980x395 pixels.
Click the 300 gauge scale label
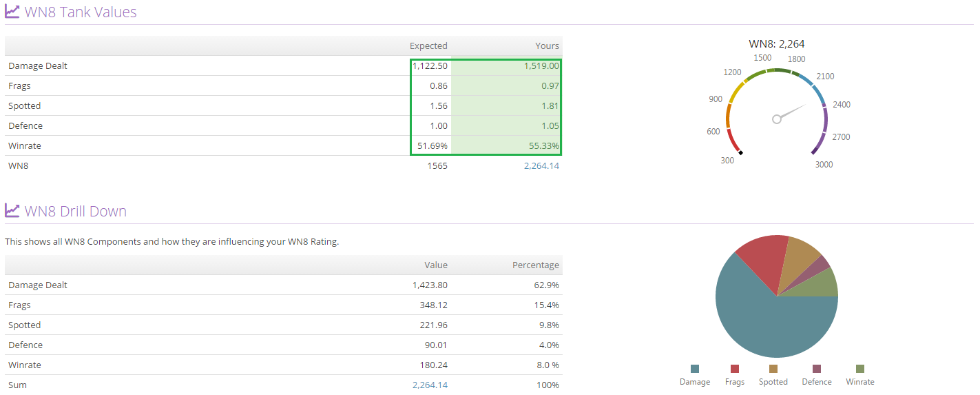click(x=727, y=160)
